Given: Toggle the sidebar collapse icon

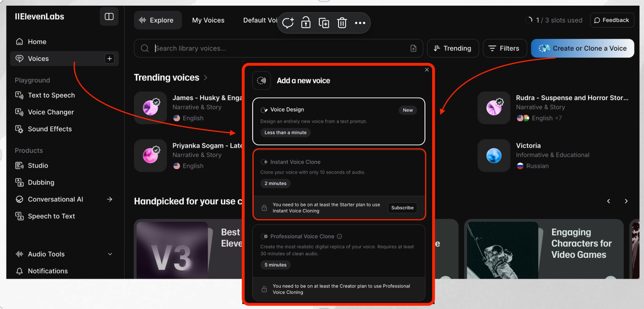Looking at the screenshot, I should coord(109,16).
